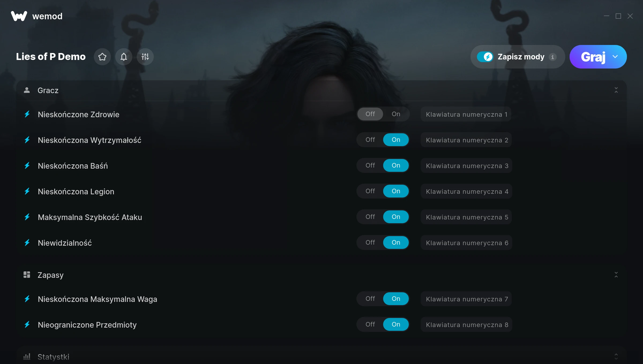Click the Graj play button

[x=593, y=57]
